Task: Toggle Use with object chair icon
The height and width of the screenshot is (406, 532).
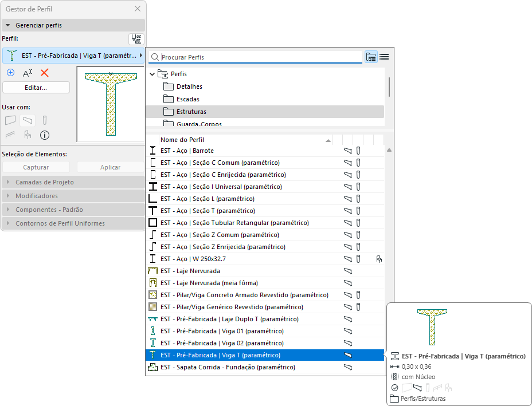Action: (x=28, y=135)
